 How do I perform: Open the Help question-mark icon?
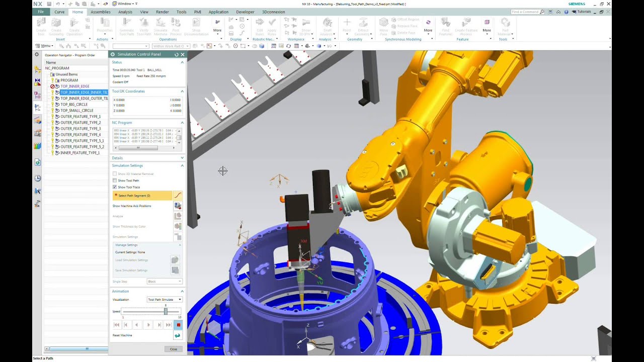click(x=567, y=12)
